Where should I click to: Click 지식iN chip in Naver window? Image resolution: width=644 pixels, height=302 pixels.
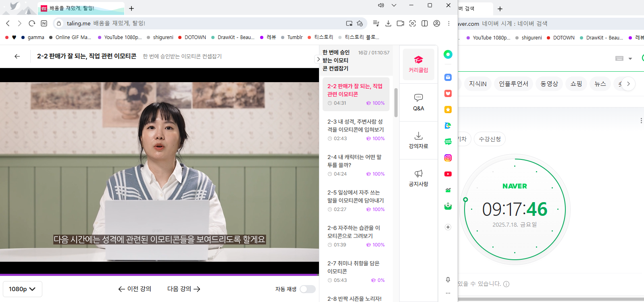(x=477, y=84)
